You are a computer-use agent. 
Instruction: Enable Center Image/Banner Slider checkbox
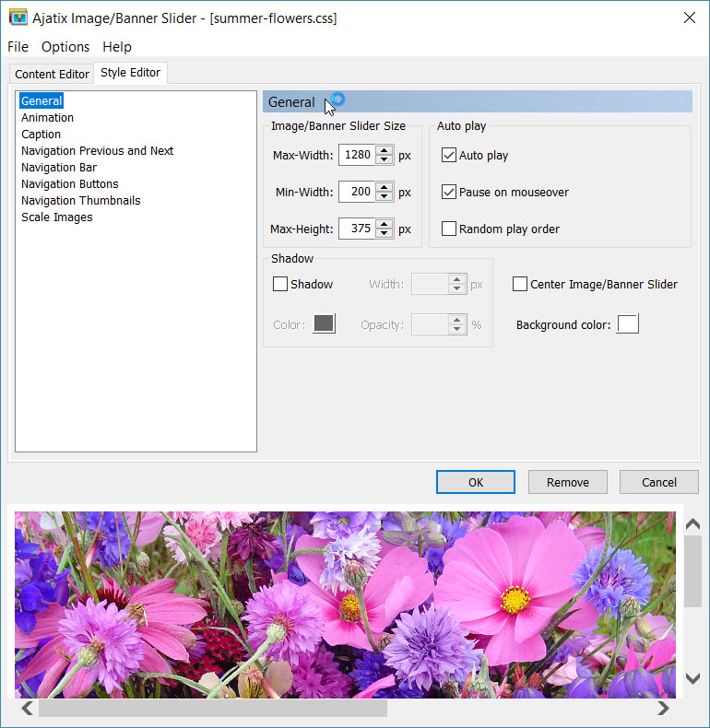click(520, 284)
